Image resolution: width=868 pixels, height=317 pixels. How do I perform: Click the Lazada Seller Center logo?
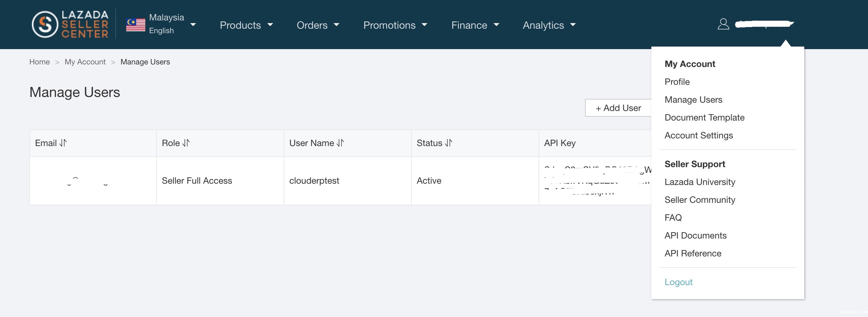point(70,24)
